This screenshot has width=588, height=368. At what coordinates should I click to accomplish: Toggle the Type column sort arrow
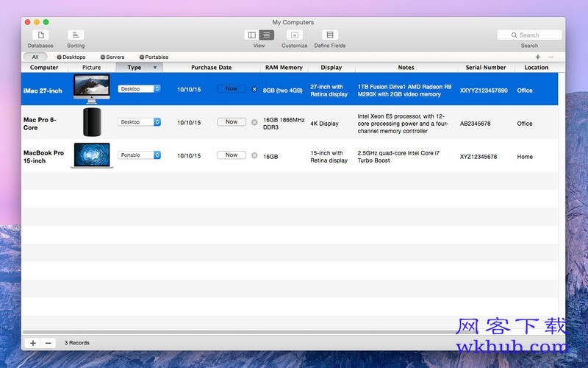click(155, 68)
